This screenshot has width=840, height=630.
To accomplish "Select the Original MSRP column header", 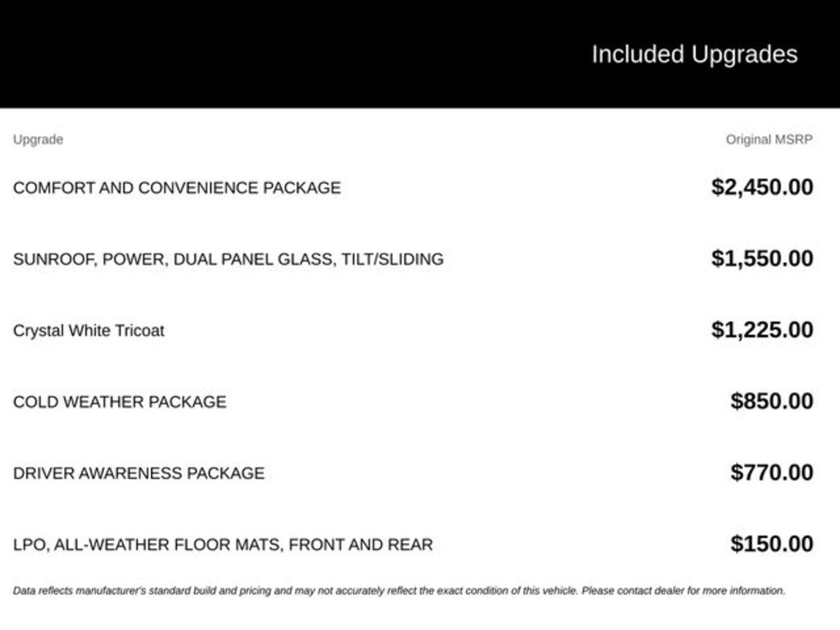I will (x=769, y=139).
